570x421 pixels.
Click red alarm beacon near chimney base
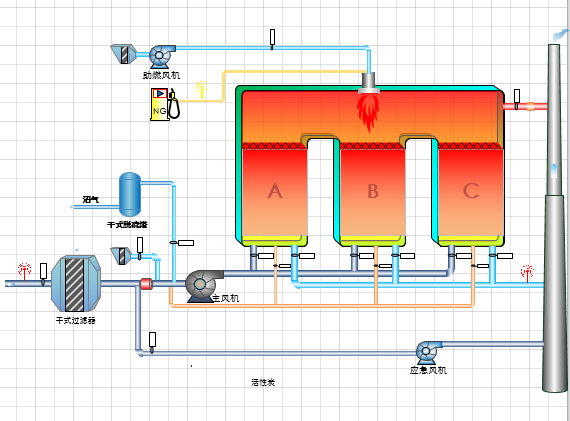point(527,274)
